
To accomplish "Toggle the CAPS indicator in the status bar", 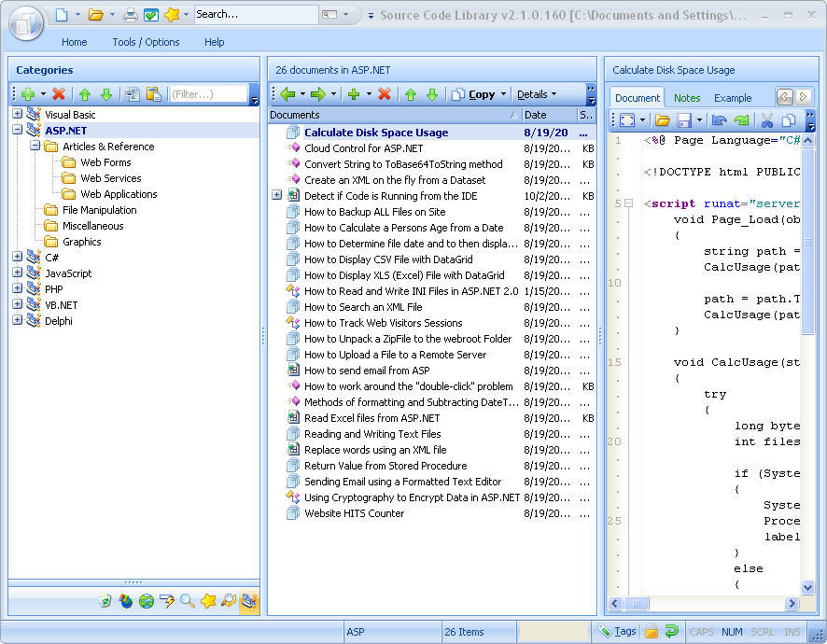I will (x=701, y=632).
